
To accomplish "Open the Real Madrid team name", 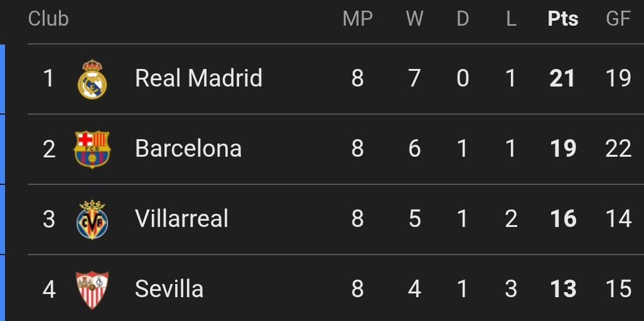I will point(198,78).
